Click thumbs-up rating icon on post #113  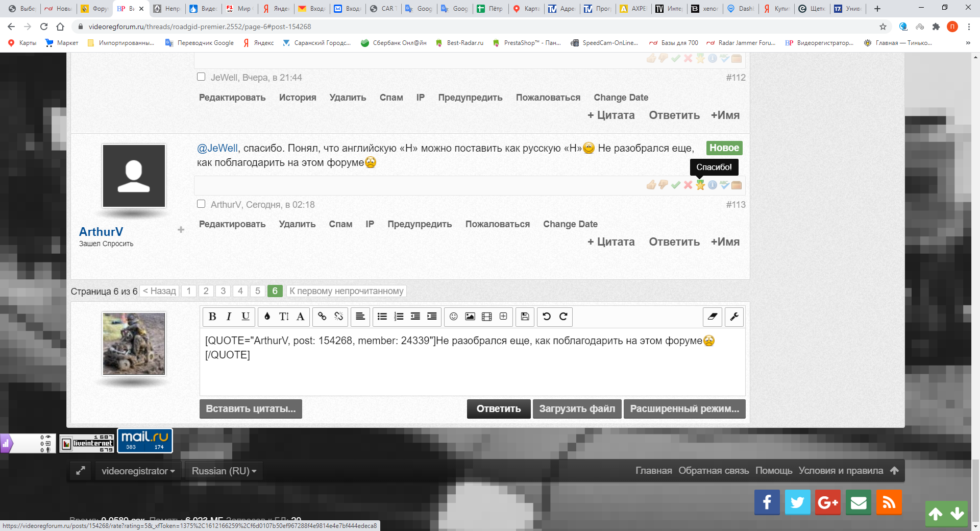651,185
